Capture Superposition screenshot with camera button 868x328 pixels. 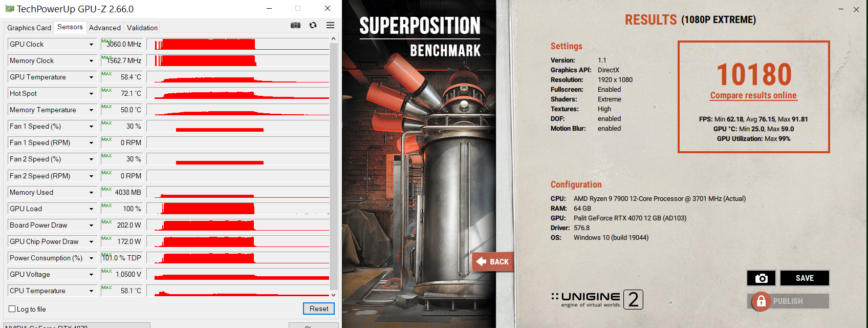click(761, 278)
